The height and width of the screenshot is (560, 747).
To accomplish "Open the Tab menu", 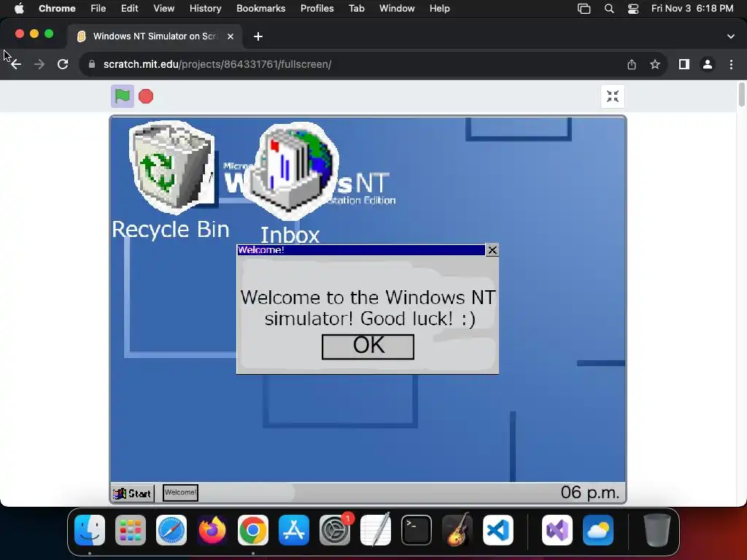I will (356, 9).
